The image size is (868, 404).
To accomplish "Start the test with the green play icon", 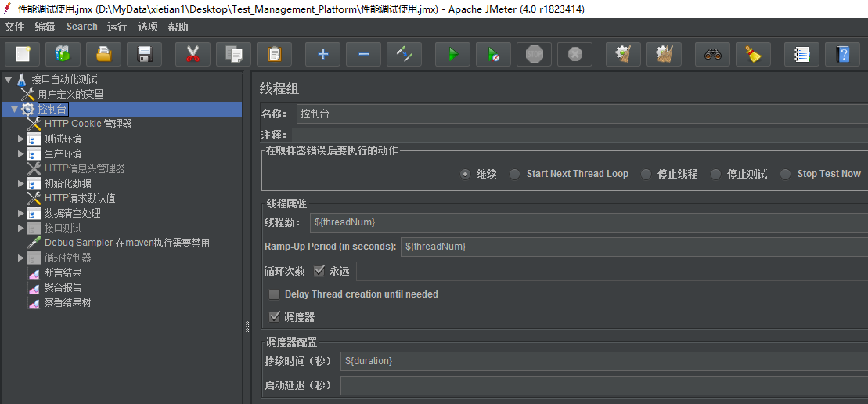I will 453,54.
